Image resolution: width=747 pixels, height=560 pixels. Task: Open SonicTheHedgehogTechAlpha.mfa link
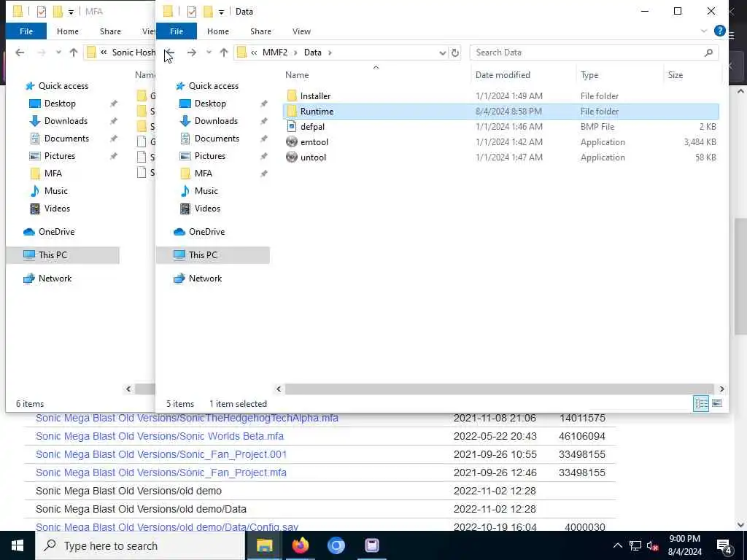point(187,418)
